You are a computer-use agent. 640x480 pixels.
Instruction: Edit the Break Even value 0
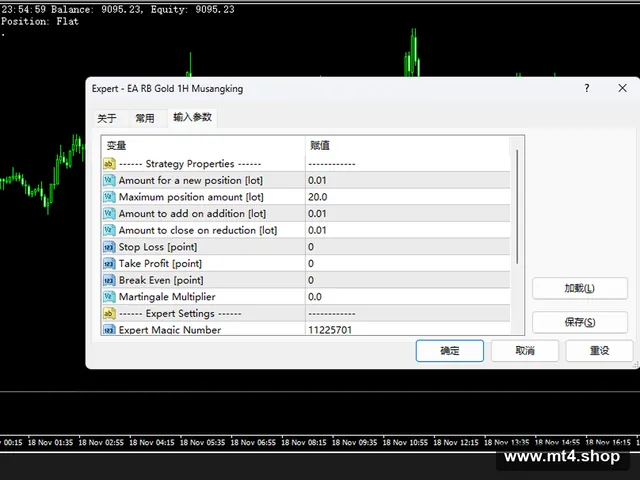pyautogui.click(x=407, y=280)
